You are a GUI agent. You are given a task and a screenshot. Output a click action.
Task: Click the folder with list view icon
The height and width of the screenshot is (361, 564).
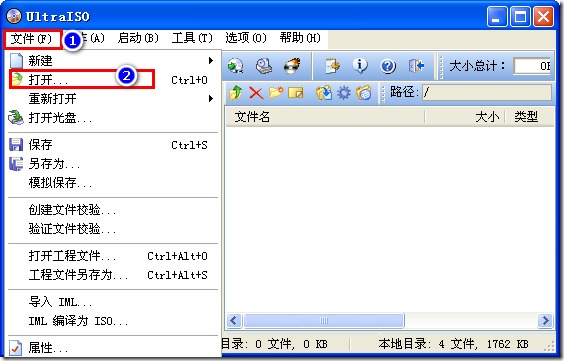(364, 93)
